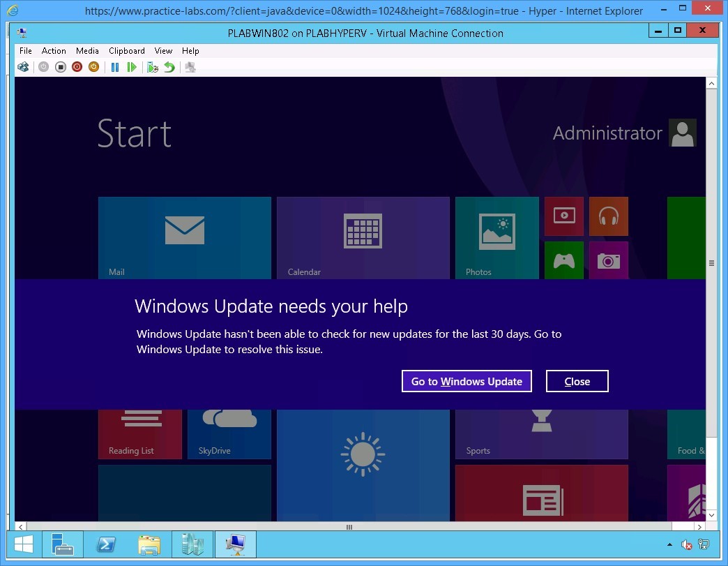Open Hyper-V Manager from the taskbar
Image resolution: width=728 pixels, height=566 pixels.
click(192, 544)
